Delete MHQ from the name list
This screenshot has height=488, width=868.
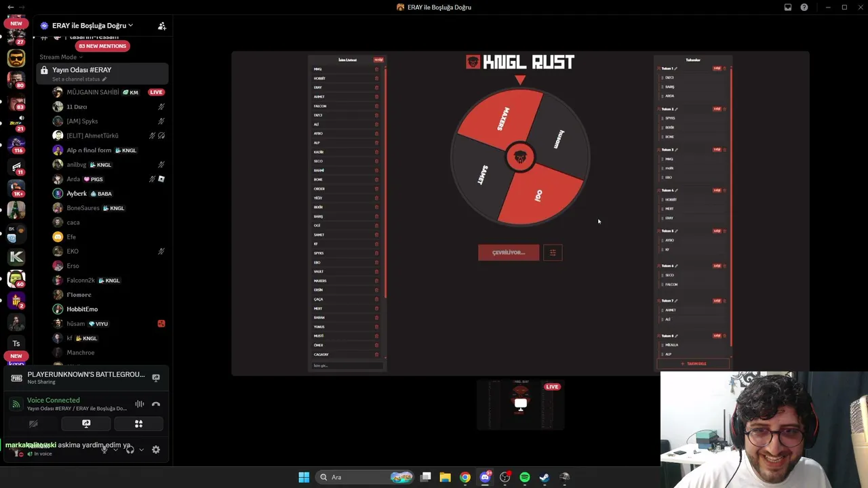376,69
